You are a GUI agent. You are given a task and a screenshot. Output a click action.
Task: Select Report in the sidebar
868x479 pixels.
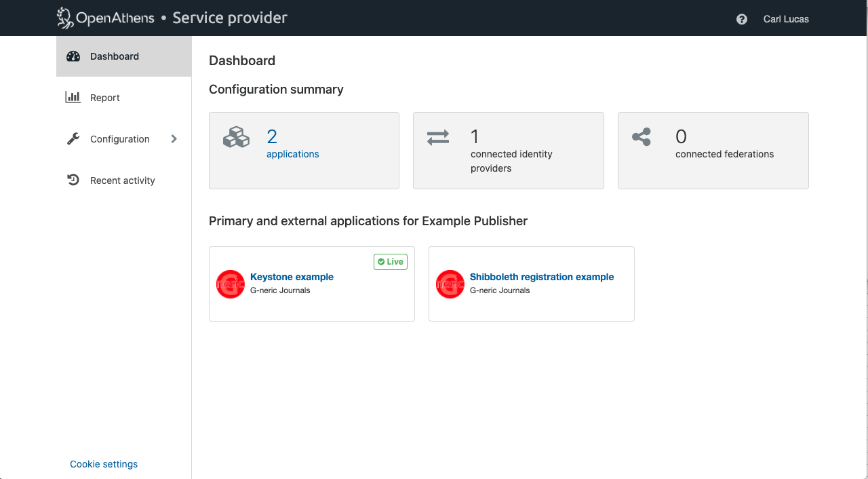pos(105,98)
